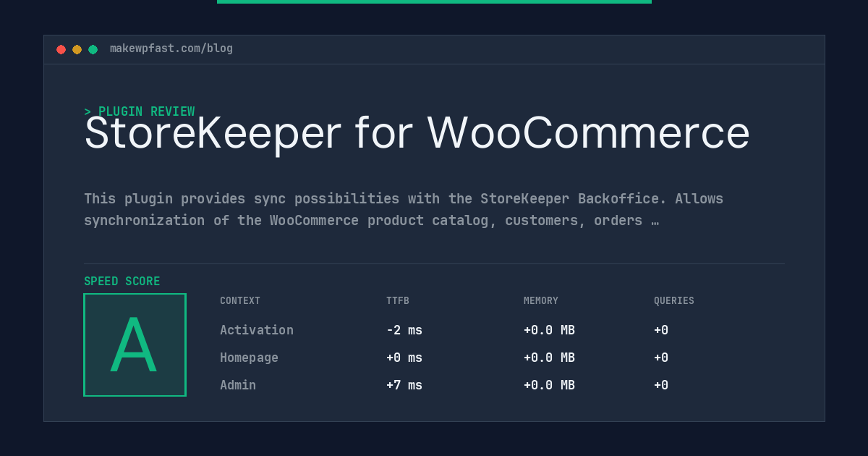868x456 pixels.
Task: Click Activation TTFB value '-2 ms'
Action: point(404,330)
